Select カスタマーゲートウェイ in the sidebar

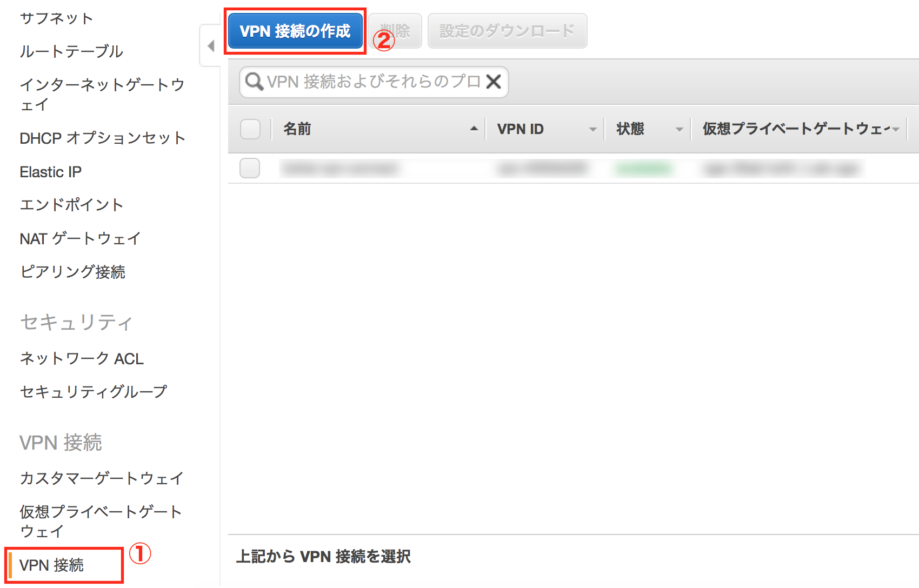[101, 478]
